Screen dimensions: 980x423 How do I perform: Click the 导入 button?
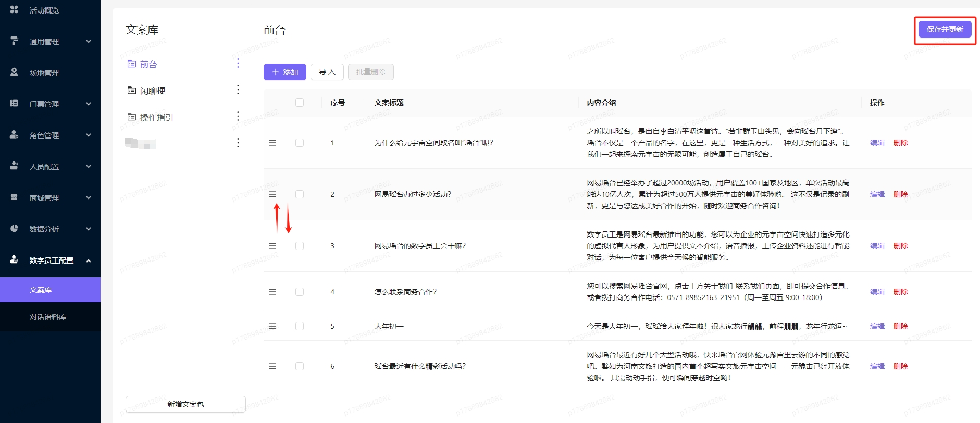[x=327, y=72]
